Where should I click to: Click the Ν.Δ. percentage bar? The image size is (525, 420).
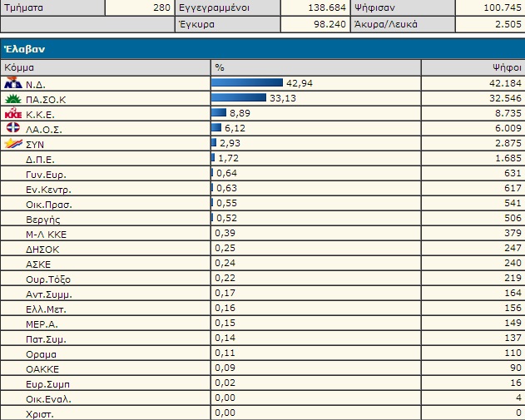pos(247,82)
